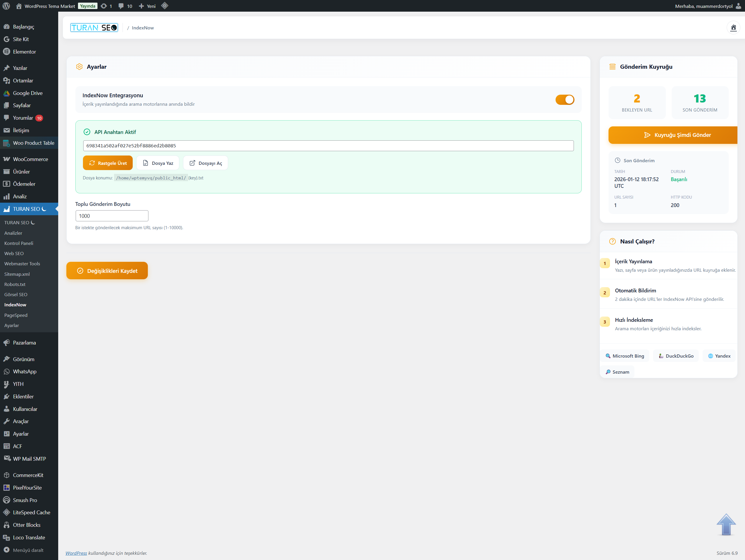Click the Dosya Yaz button

(x=158, y=163)
